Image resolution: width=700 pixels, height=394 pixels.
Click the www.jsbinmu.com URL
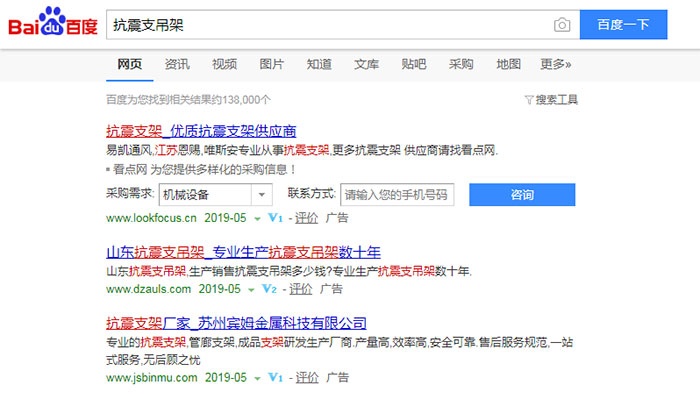click(x=152, y=377)
